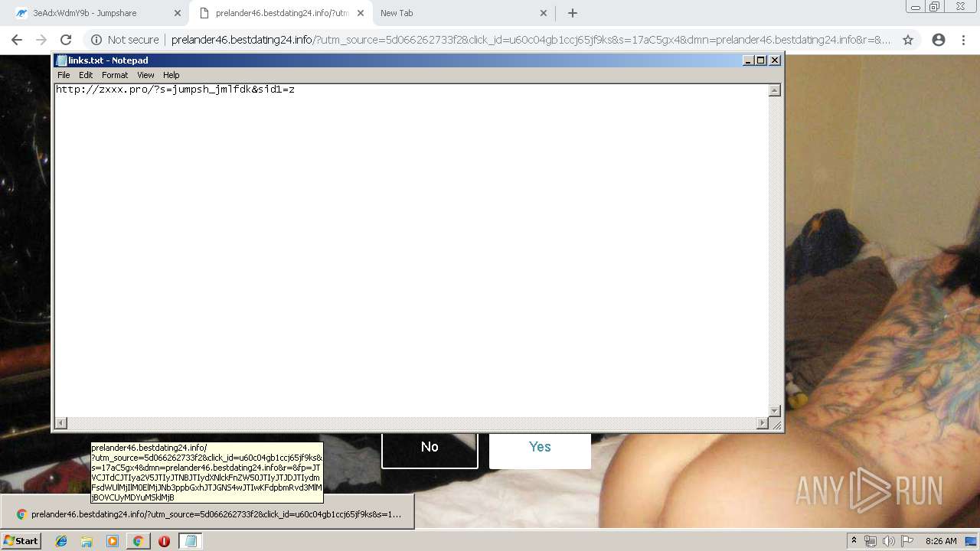Click the Notepad title bar icon
This screenshot has height=551, width=980.
point(61,60)
